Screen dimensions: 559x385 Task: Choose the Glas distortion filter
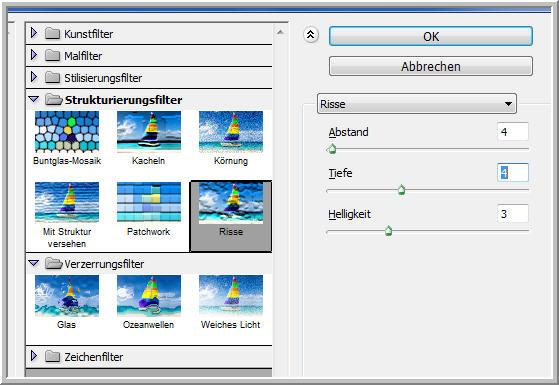[67, 296]
